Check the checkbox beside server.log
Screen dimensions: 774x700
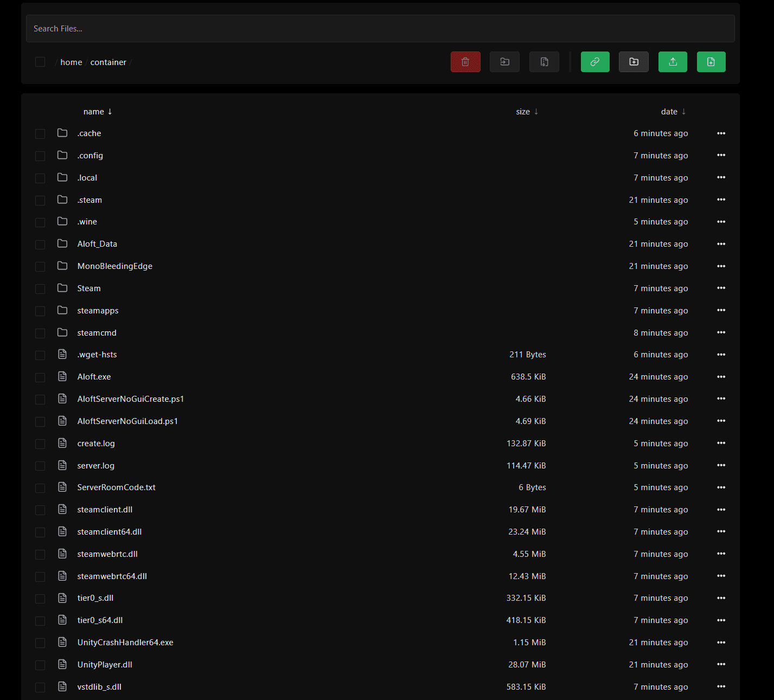click(40, 465)
